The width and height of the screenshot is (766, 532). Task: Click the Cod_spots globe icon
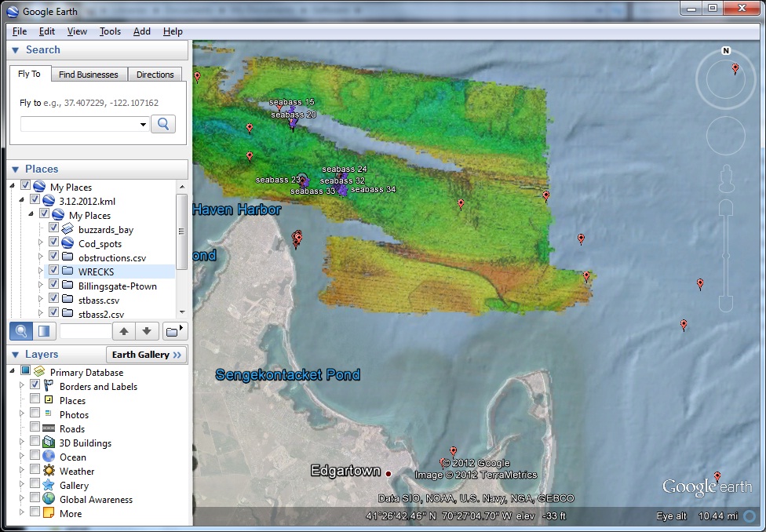[68, 243]
